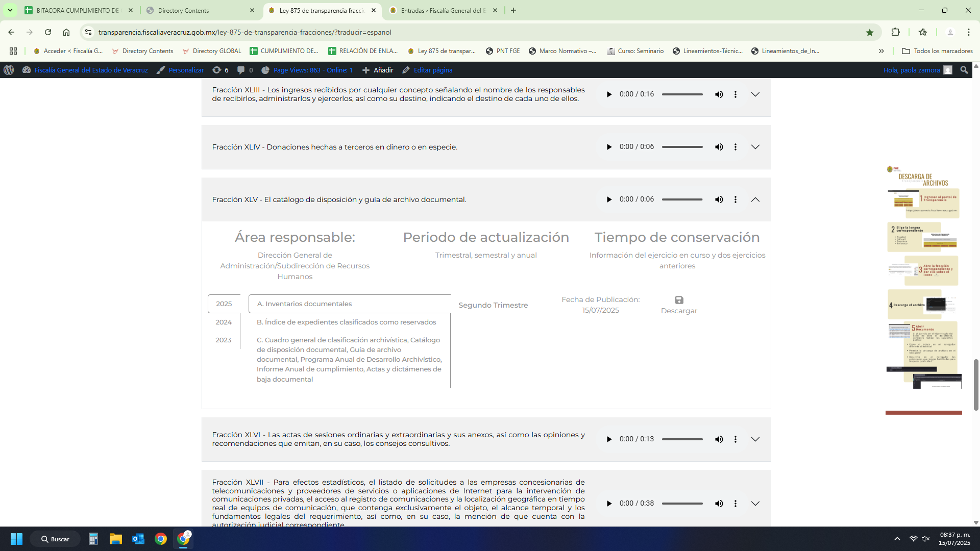Click the WordPress logo icon
Image resolution: width=980 pixels, height=551 pixels.
pos(9,70)
